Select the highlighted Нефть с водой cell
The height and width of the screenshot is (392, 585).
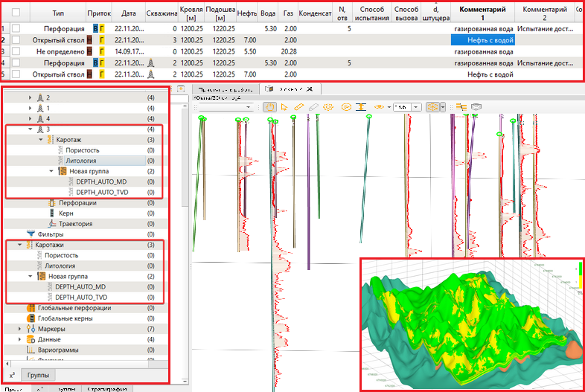point(483,40)
